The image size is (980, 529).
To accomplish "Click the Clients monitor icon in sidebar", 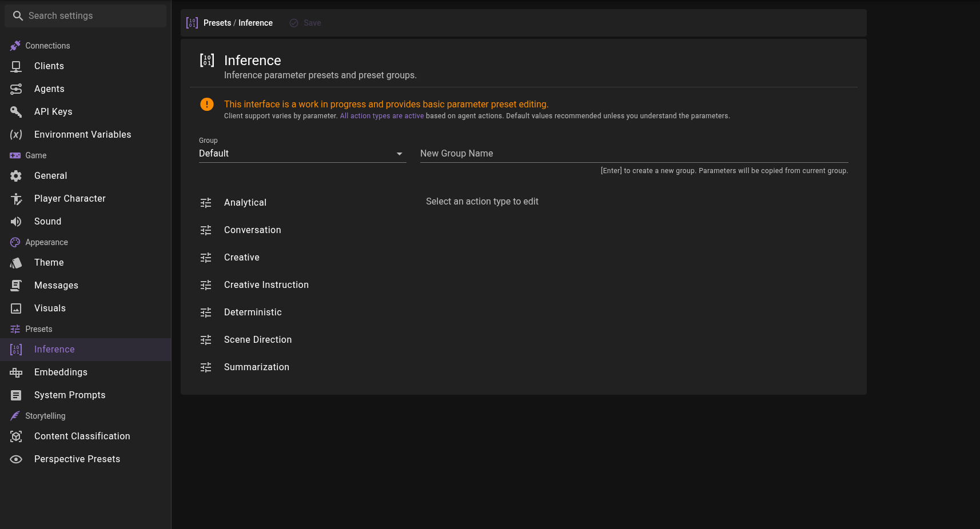I will coord(16,66).
